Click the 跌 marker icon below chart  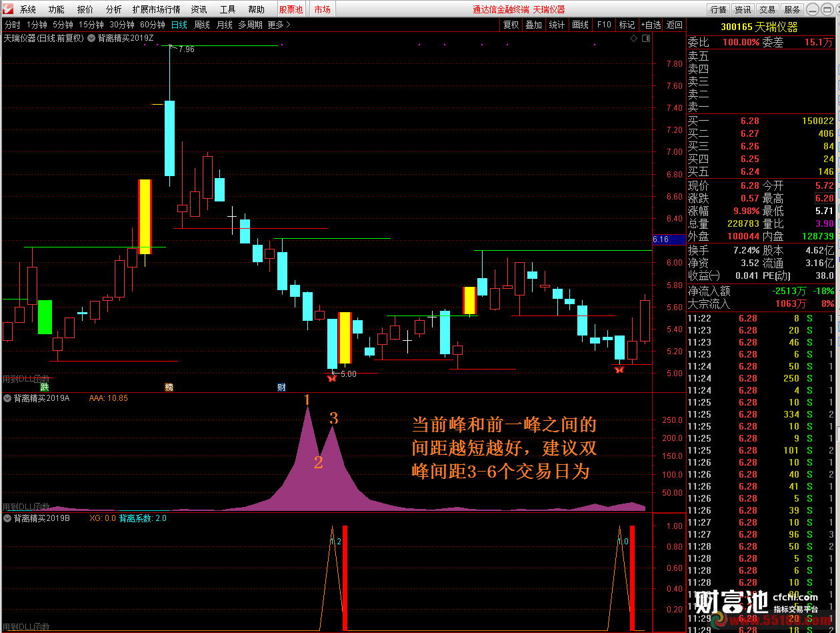click(45, 387)
